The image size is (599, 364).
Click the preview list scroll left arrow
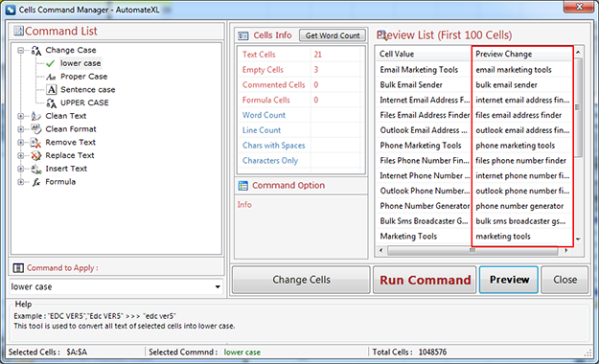[380, 251]
